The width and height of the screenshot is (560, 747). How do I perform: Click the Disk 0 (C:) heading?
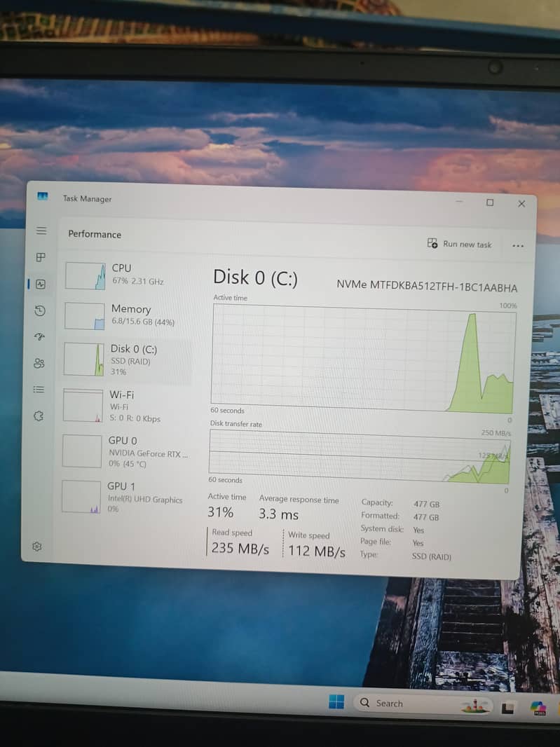click(255, 277)
